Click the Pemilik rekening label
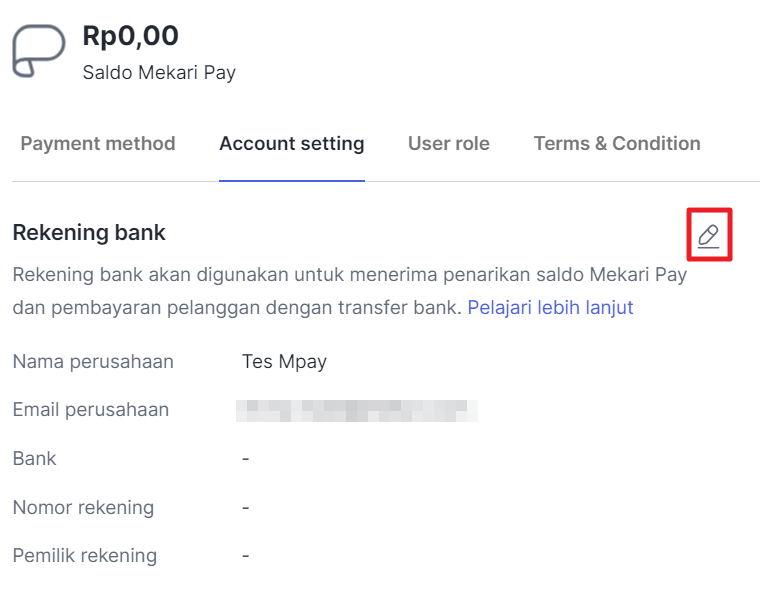 click(x=85, y=555)
